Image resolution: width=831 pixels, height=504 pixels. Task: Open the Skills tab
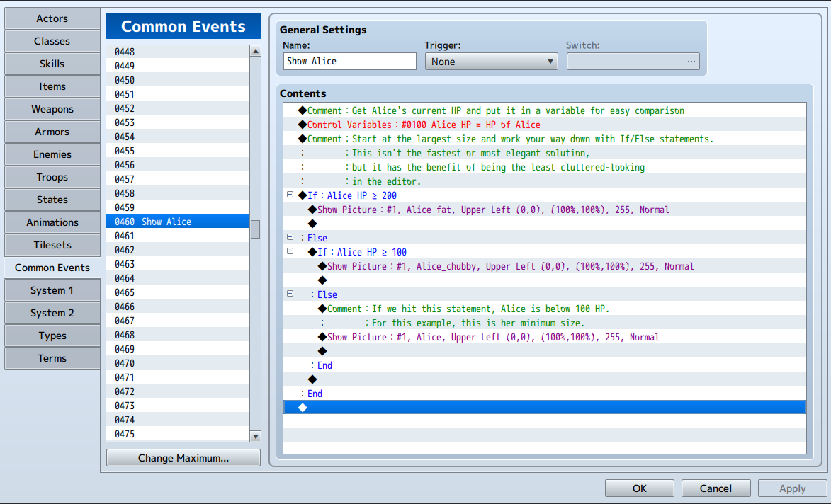coord(52,64)
